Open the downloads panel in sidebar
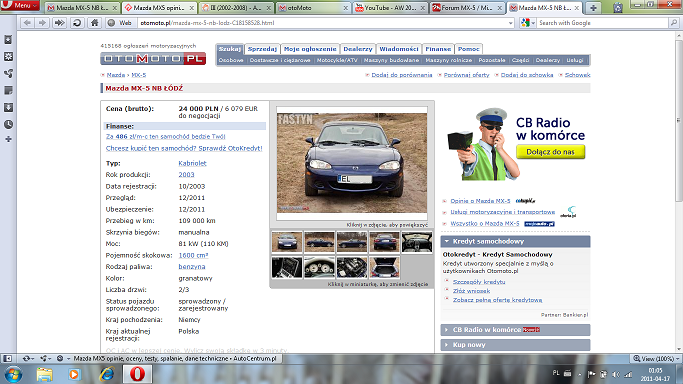The image size is (683, 384). click(8, 108)
